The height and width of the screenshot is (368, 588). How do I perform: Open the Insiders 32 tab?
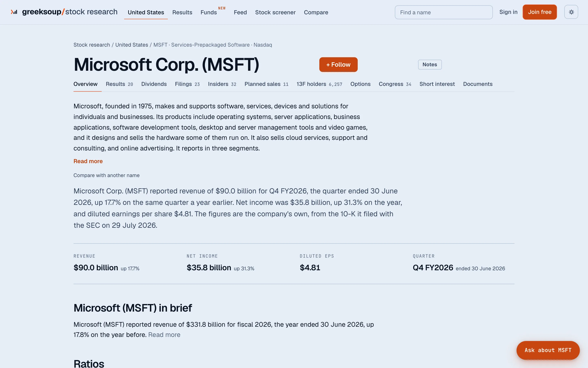click(x=222, y=84)
